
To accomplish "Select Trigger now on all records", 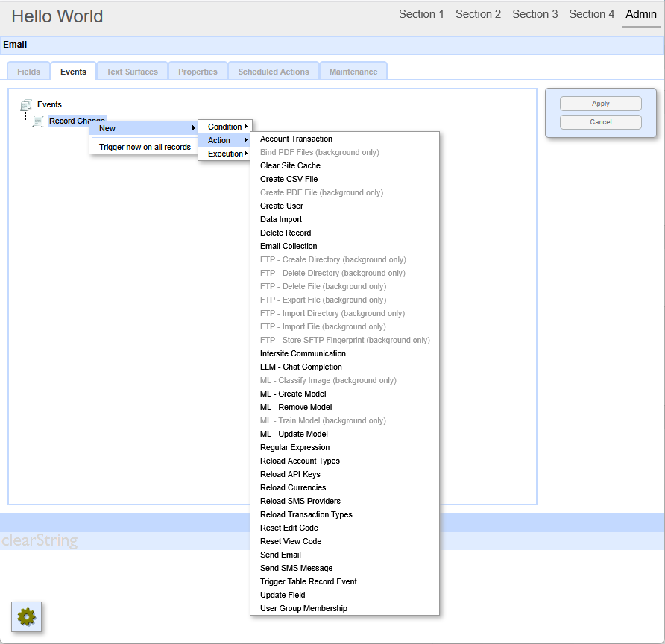I will click(x=145, y=147).
